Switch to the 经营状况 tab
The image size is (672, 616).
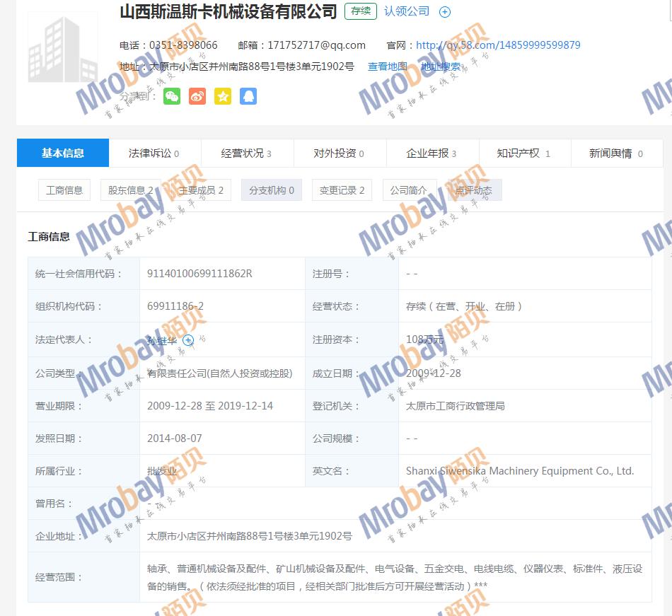tap(246, 153)
